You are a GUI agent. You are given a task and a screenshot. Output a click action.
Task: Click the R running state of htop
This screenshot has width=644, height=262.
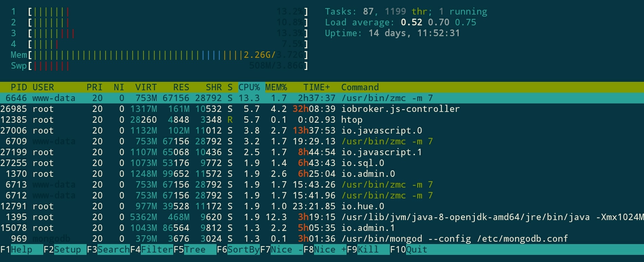[x=230, y=120]
